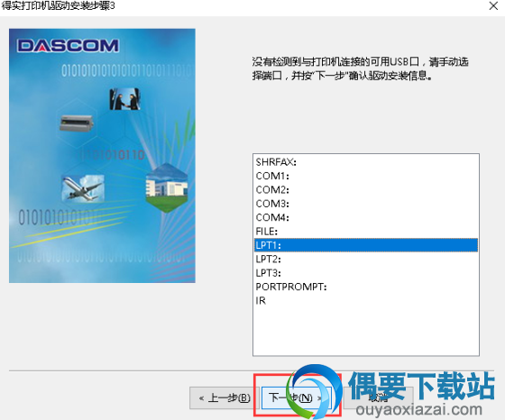Cancel the driver installation wizard

(379, 398)
